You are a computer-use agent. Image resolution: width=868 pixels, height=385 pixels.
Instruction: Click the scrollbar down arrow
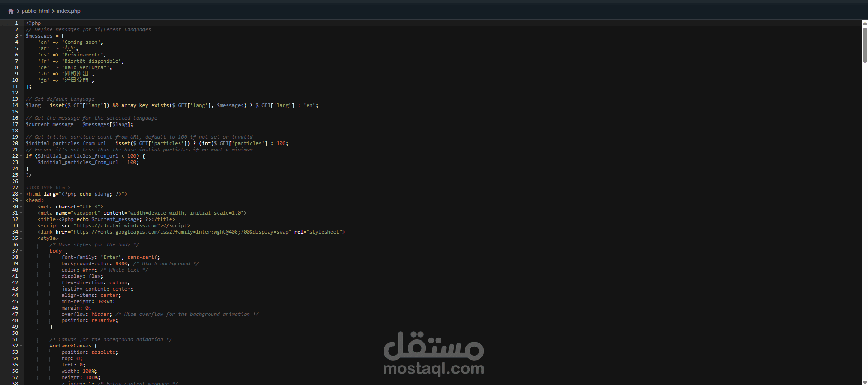coord(865,382)
